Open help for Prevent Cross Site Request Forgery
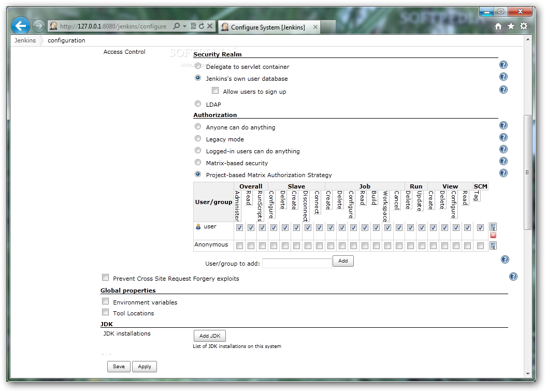 coord(513,277)
